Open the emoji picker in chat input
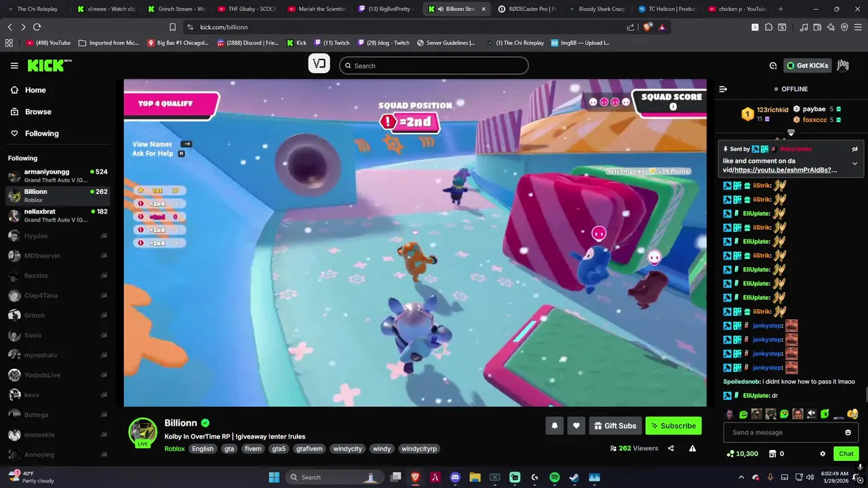This screenshot has width=868, height=488. click(x=848, y=432)
